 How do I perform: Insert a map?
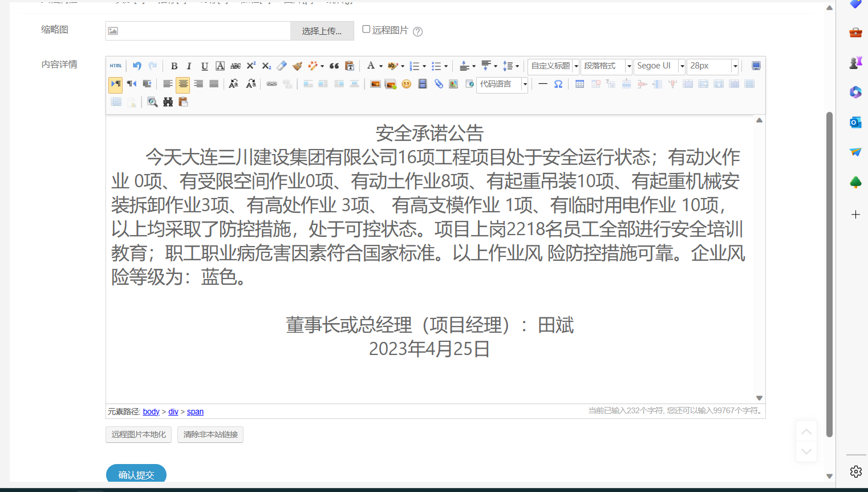[x=454, y=84]
